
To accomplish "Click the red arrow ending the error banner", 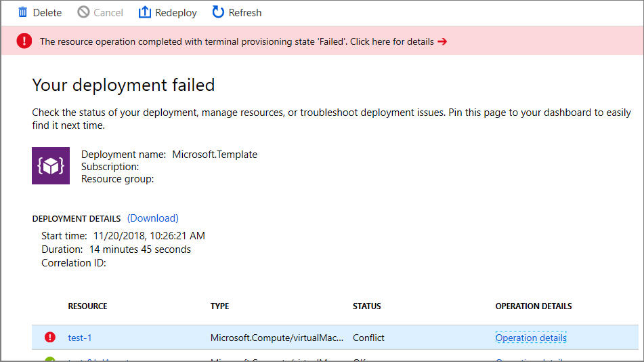I will (x=442, y=41).
